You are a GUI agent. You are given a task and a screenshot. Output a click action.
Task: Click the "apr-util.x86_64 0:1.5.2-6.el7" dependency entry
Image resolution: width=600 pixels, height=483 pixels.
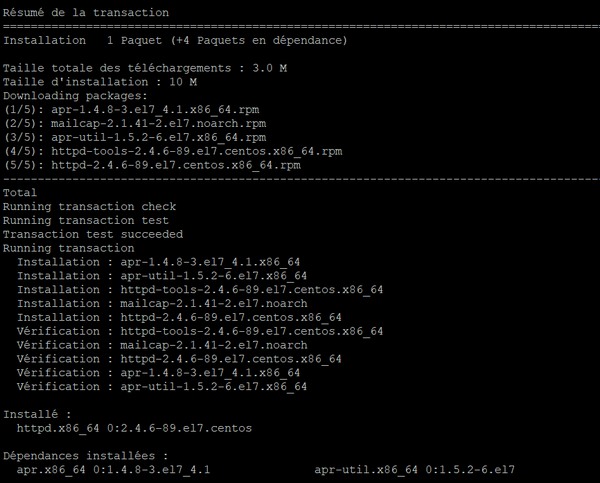(x=415, y=469)
